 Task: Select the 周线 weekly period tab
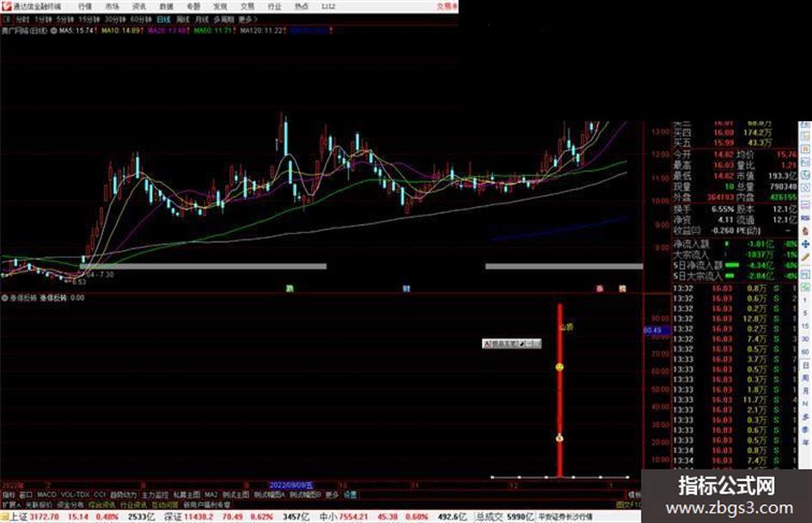(183, 20)
